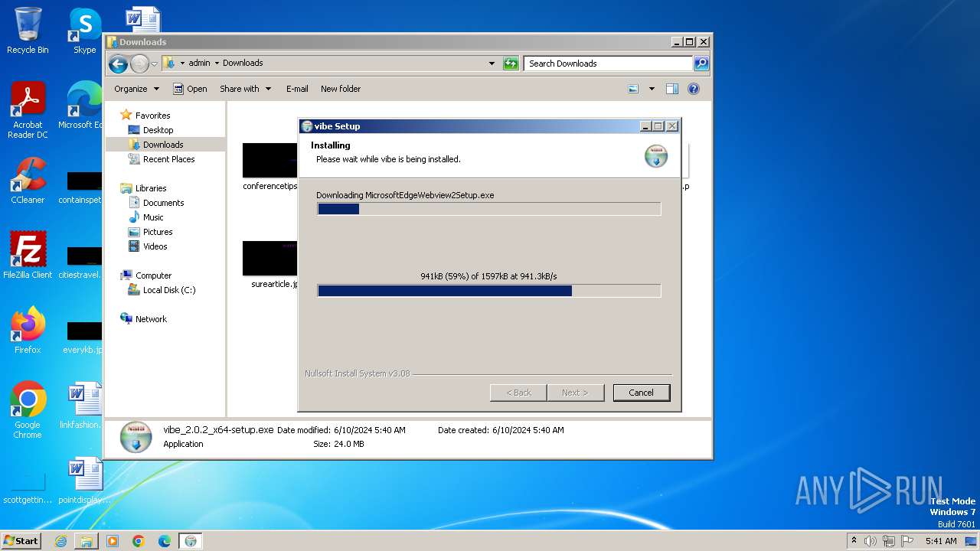Screen dimensions: 980x551
Task: Cancel the vibe installation
Action: coord(642,393)
